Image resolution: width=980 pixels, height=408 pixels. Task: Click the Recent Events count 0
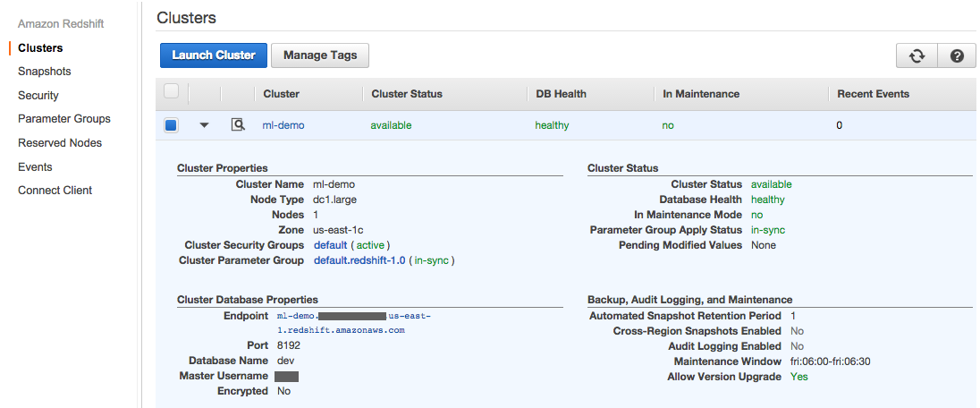tap(840, 125)
